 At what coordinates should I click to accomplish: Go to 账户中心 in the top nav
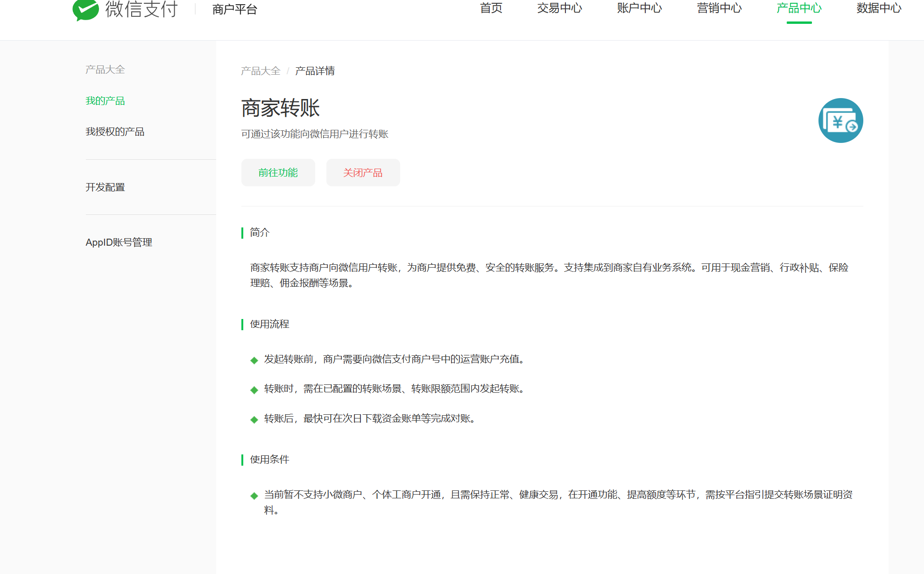coord(639,8)
